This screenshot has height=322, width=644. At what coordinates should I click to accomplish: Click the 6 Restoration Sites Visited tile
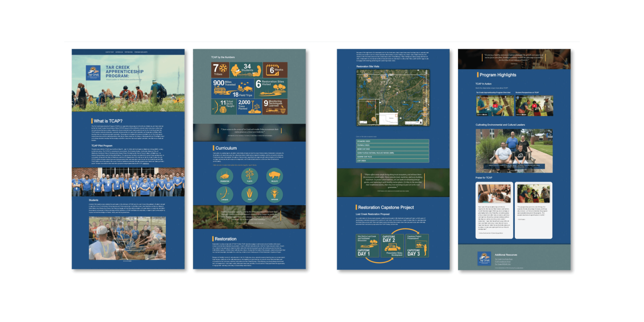[x=271, y=88]
